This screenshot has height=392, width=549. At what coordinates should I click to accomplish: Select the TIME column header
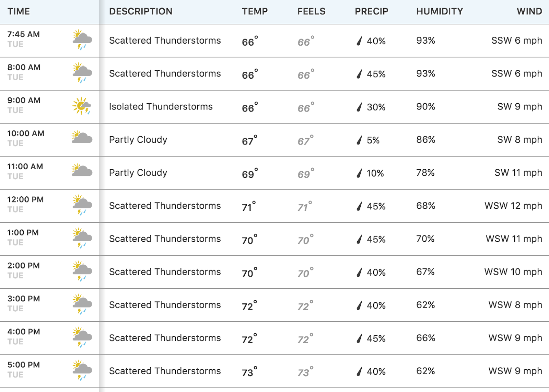click(19, 11)
